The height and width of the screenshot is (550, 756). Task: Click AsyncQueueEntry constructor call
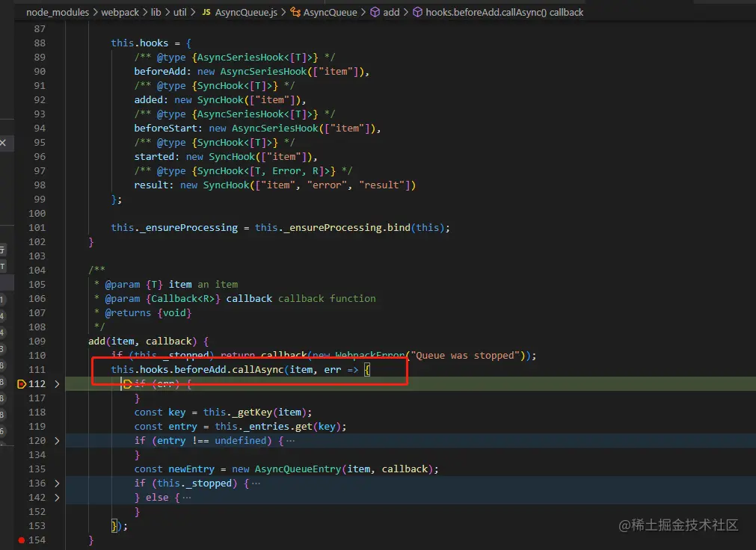(x=298, y=469)
